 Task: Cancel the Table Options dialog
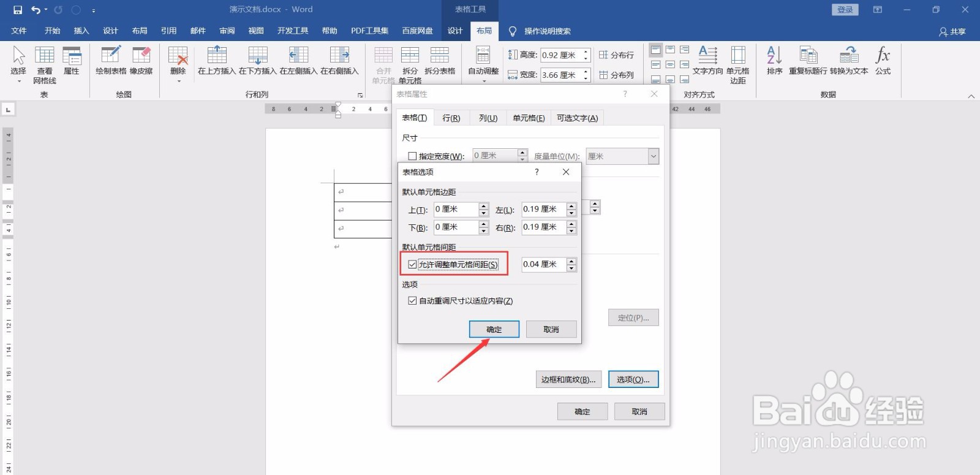click(551, 329)
